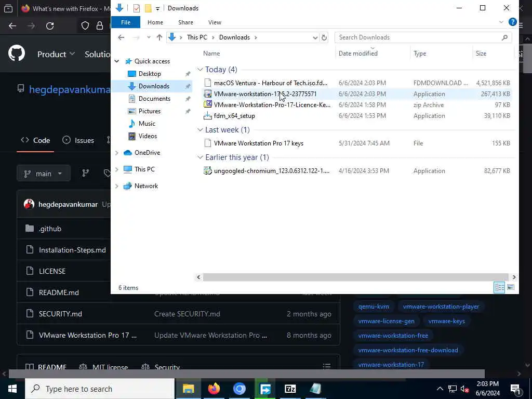Open the address bar history dropdown
532x399 pixels.
[x=315, y=37]
